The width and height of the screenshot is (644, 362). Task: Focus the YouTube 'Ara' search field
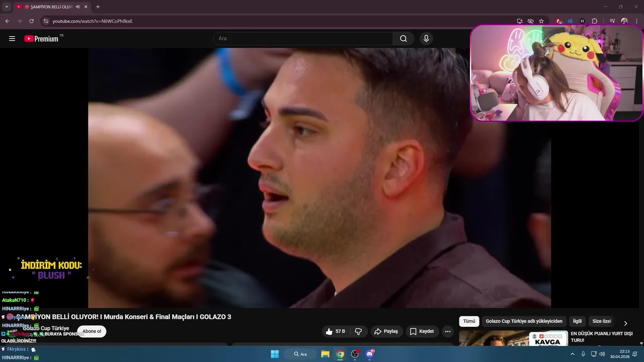303,39
